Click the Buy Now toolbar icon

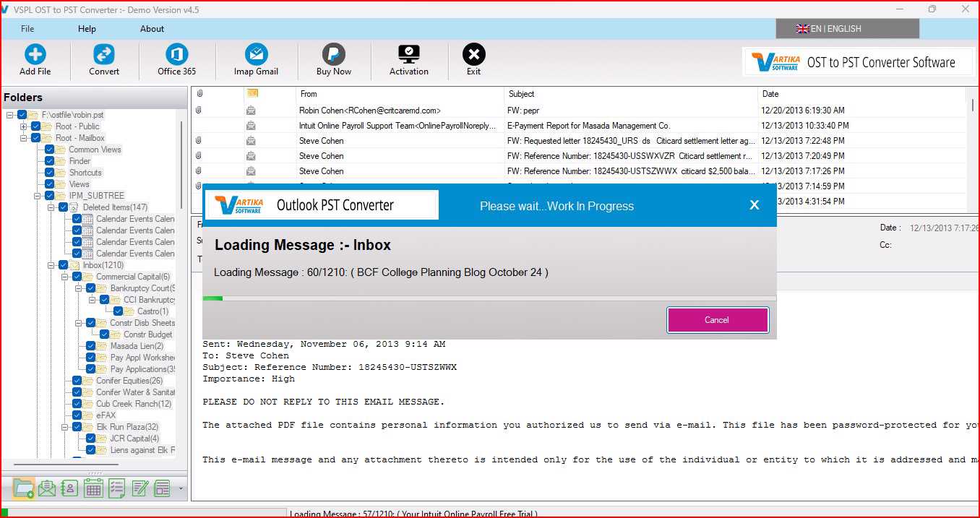[333, 54]
